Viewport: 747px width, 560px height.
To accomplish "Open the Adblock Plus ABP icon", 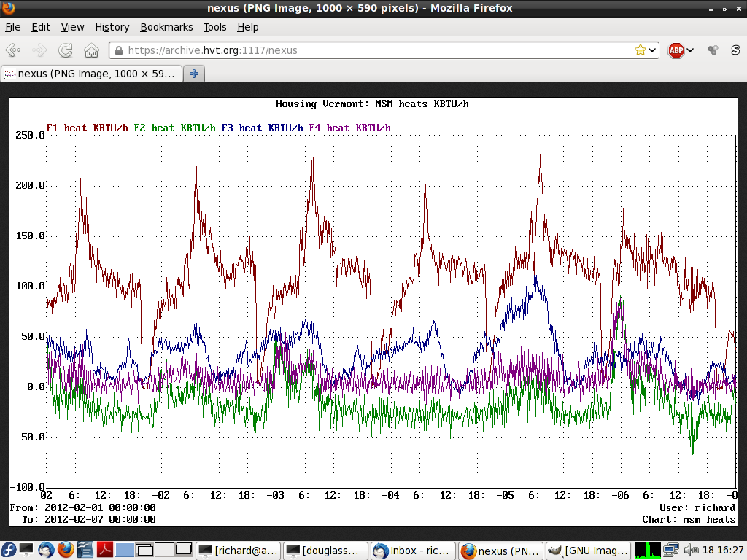I will [676, 50].
